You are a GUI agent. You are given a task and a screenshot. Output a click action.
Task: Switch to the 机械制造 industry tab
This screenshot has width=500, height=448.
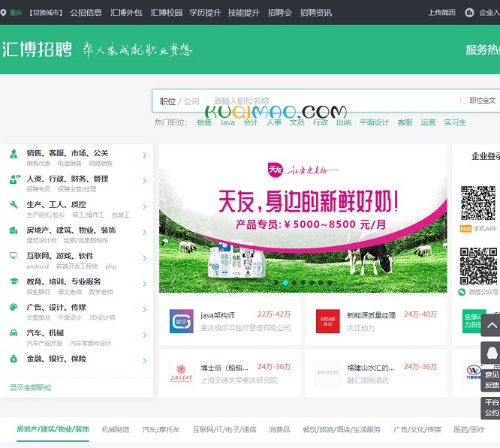coord(116,429)
